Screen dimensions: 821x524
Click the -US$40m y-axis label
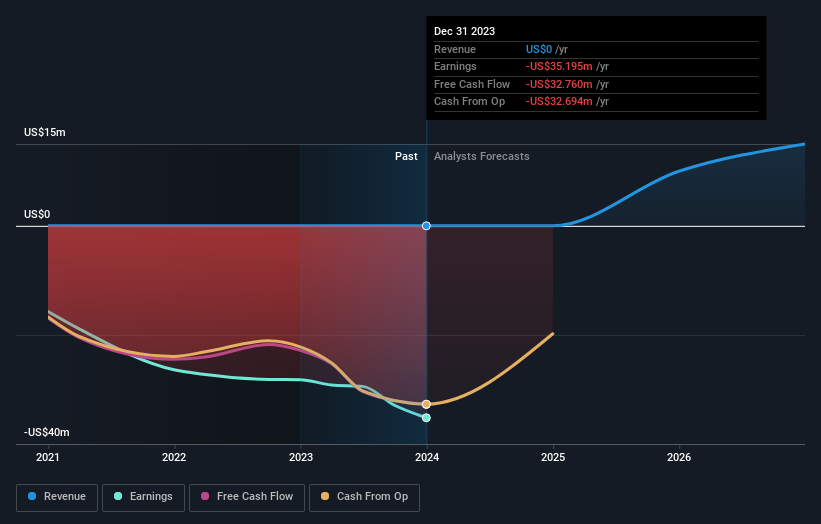tap(46, 432)
